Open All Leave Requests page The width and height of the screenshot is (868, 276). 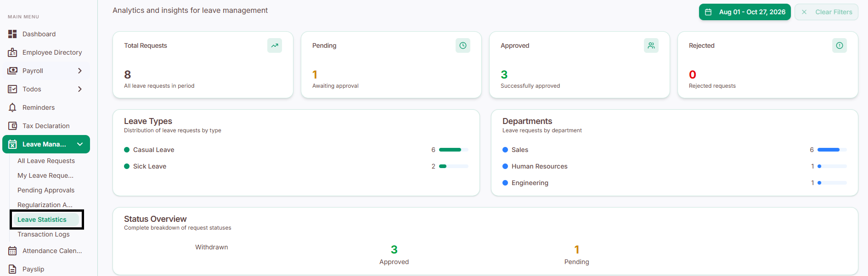tap(46, 161)
